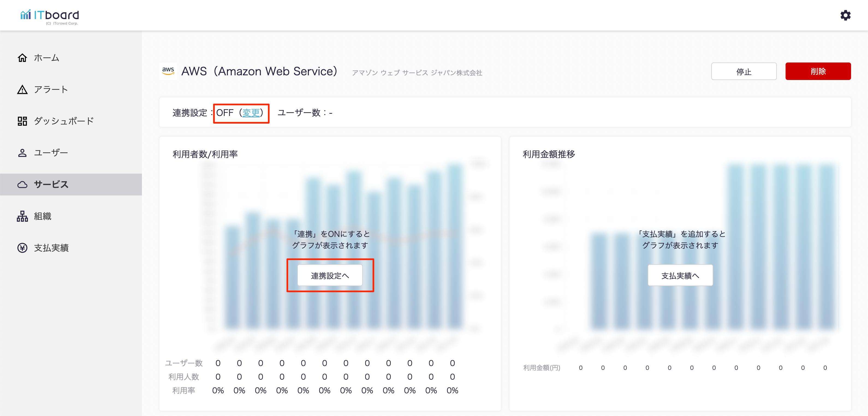Viewport: 868px width, 416px height.
Task: Click the user person icon
Action: click(x=22, y=153)
